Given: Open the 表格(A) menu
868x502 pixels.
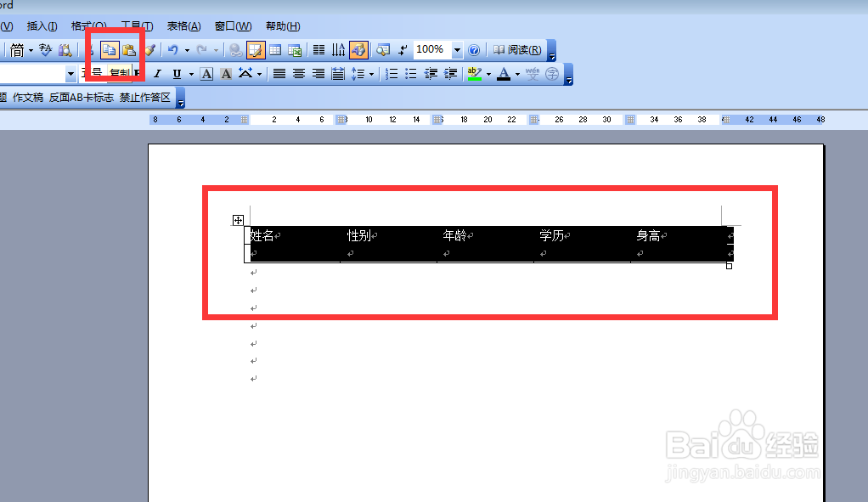Looking at the screenshot, I should (183, 26).
